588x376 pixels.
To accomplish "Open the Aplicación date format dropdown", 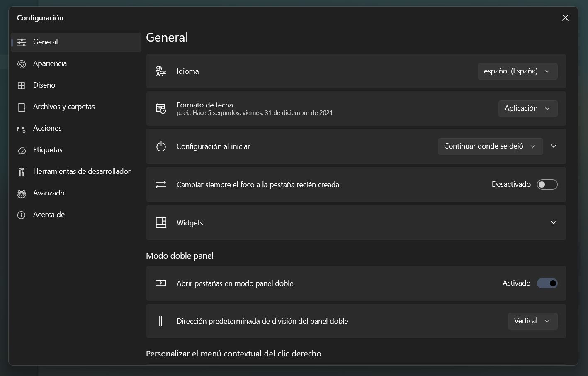I will point(527,108).
